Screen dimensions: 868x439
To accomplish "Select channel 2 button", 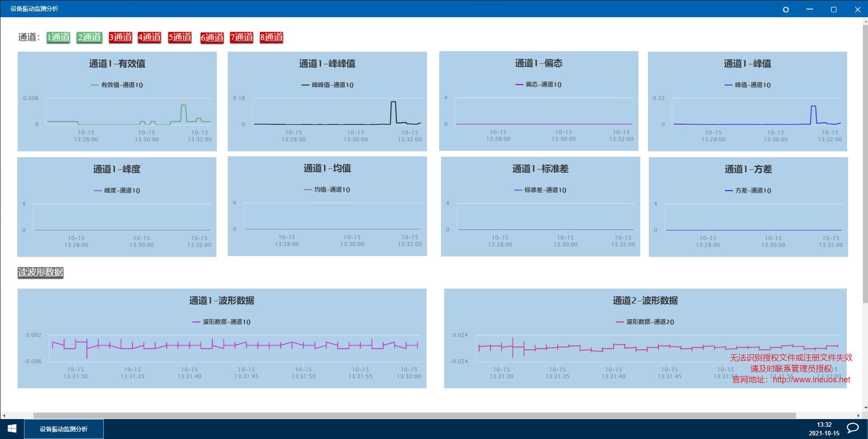I will 89,37.
